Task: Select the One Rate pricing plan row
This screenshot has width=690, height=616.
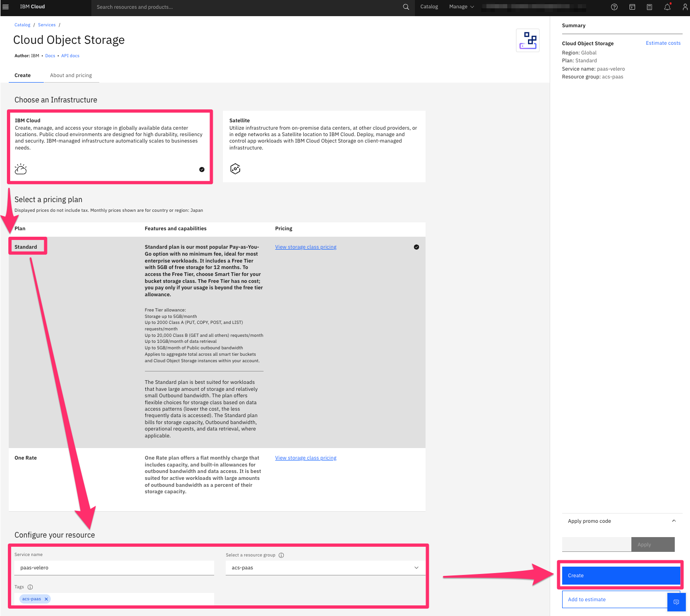Action: [217, 479]
